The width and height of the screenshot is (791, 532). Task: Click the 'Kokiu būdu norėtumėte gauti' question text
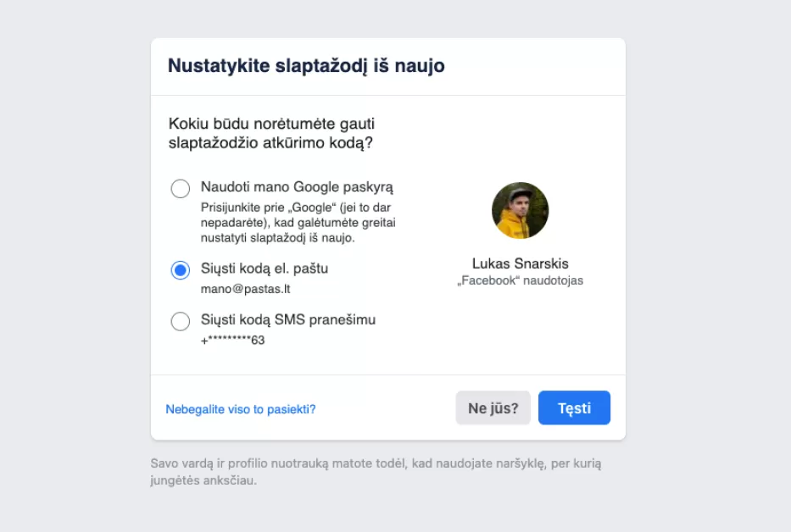[x=272, y=124]
